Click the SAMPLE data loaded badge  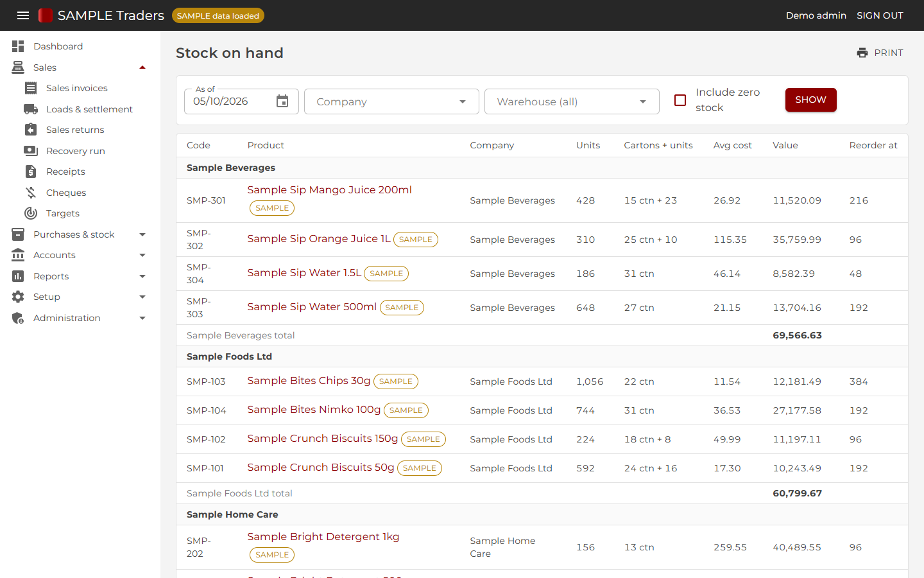218,15
